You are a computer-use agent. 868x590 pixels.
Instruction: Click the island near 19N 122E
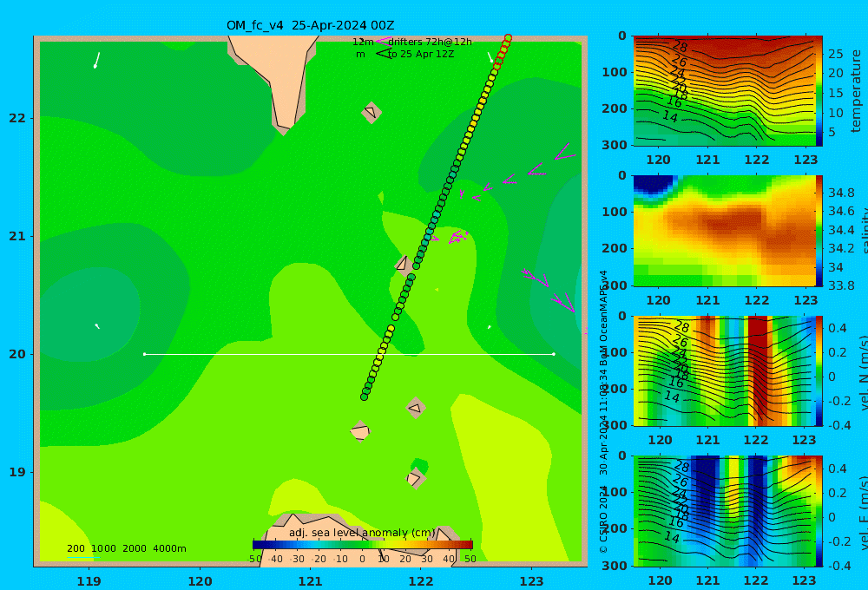pos(415,478)
